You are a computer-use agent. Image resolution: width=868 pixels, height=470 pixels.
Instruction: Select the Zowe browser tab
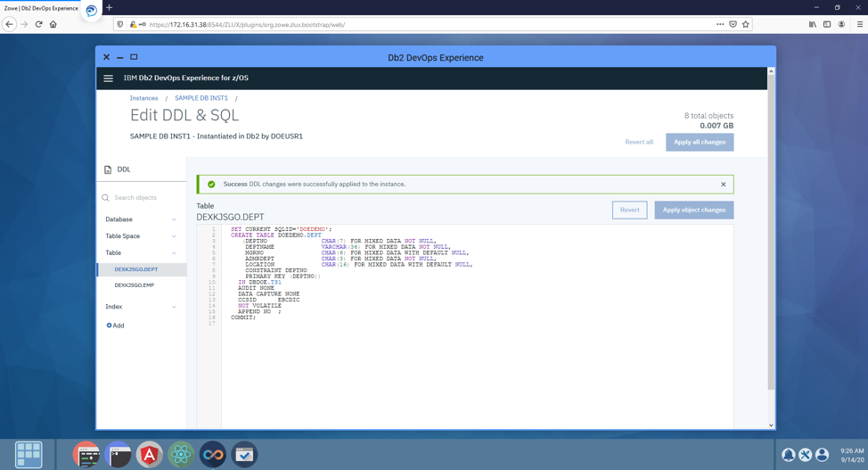click(x=41, y=8)
